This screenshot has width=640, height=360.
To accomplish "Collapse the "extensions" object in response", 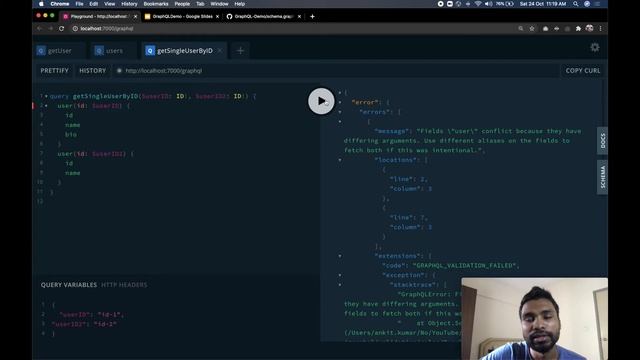I will click(340, 256).
